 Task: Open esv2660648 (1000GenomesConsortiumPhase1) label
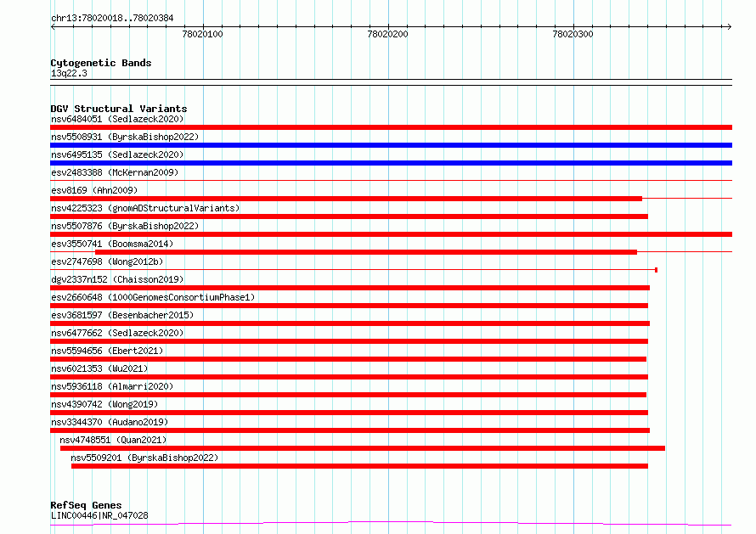153,297
